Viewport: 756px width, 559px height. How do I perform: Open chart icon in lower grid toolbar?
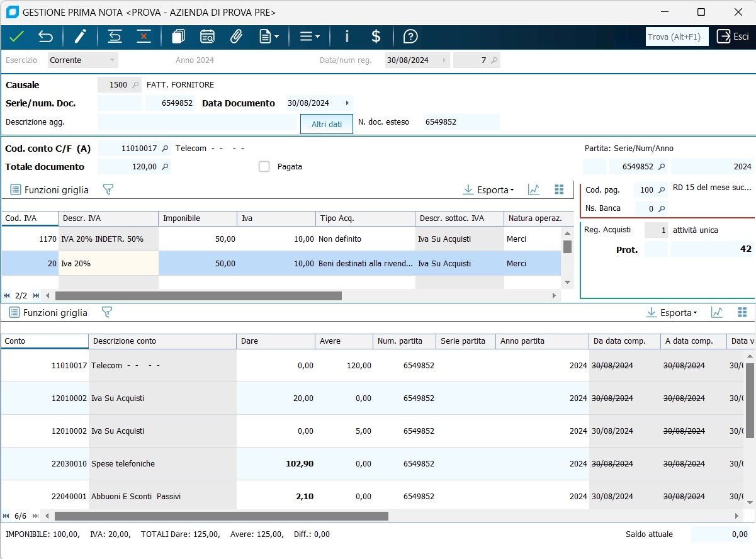(x=716, y=312)
